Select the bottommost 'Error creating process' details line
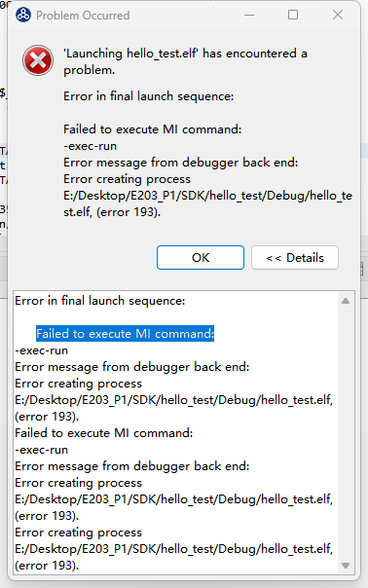 (x=79, y=533)
